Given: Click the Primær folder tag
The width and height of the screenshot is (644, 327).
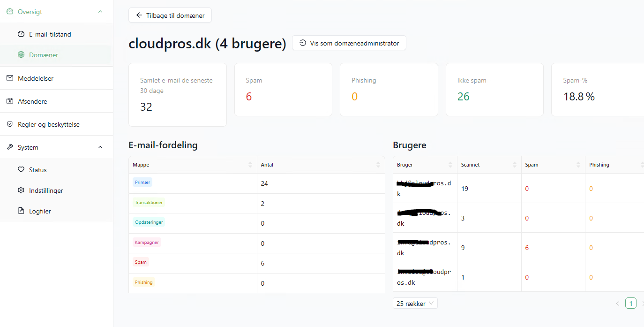Looking at the screenshot, I should [x=142, y=183].
